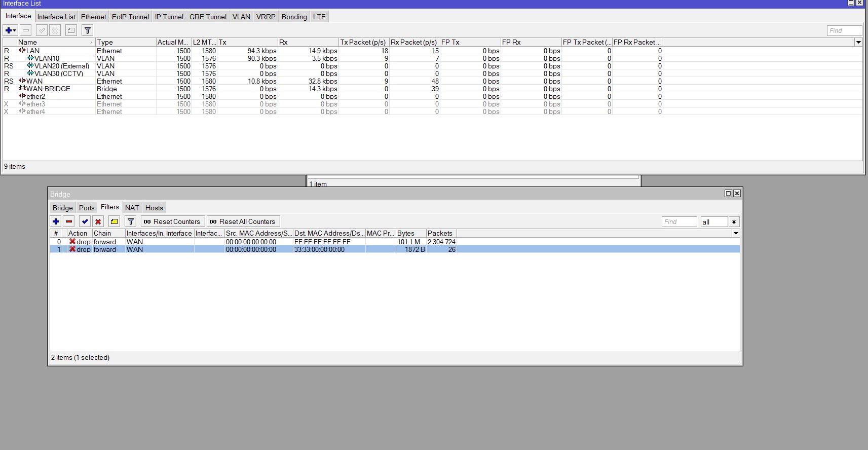Click the 'Bridge' type cell of WAN-BRIDGE
Viewport: 868px width, 450px height.
[x=107, y=89]
